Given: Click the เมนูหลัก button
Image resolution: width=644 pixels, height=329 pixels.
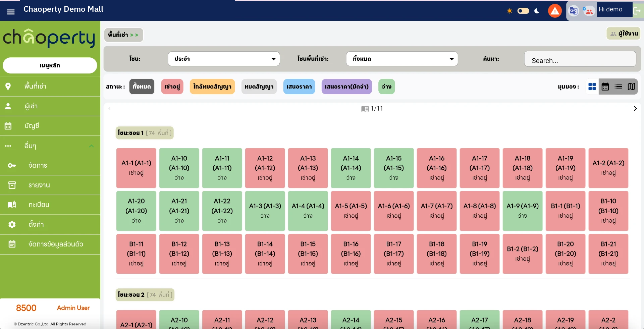Looking at the screenshot, I should click(50, 65).
